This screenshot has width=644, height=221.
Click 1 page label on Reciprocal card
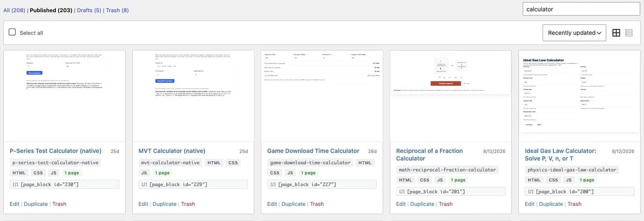tap(458, 180)
